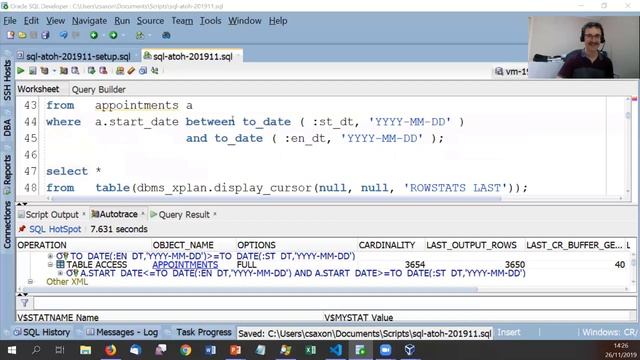Click the Unshared SQL Worksheet icon
The height and width of the screenshot is (360, 640).
[120, 71]
